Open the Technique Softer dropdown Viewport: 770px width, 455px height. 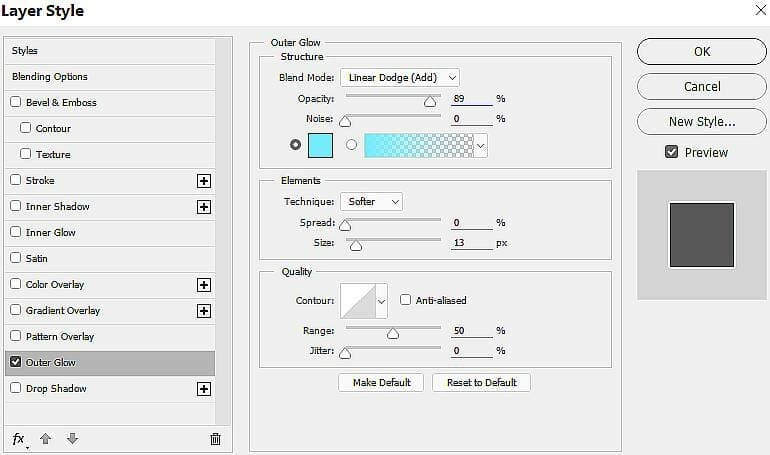pyautogui.click(x=371, y=202)
